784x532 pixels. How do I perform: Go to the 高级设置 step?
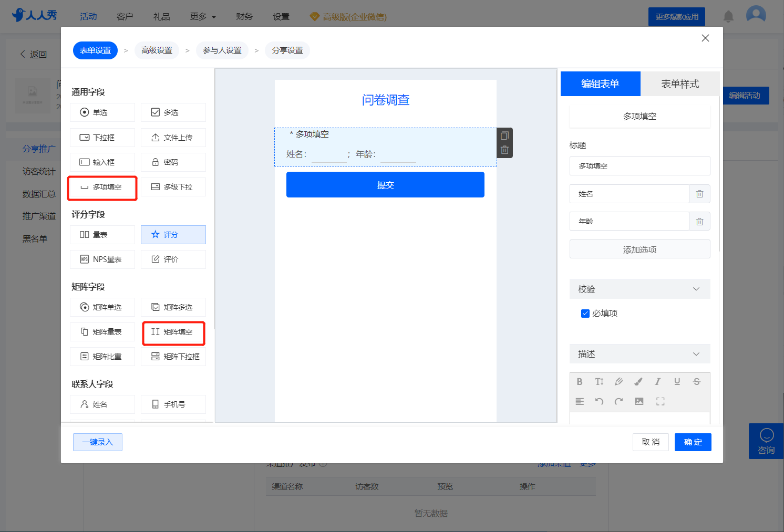pos(157,50)
